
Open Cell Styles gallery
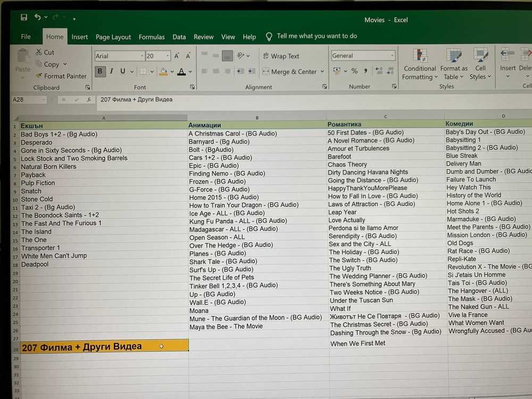coord(480,64)
